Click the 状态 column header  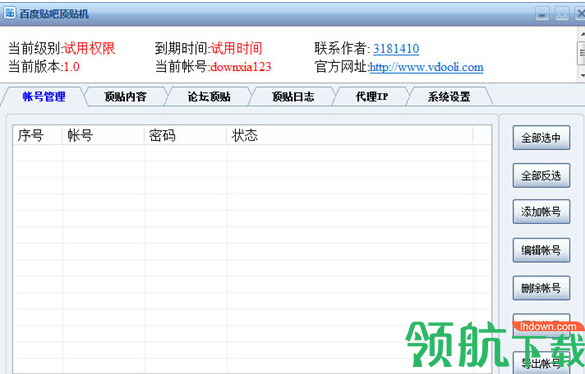click(x=350, y=135)
